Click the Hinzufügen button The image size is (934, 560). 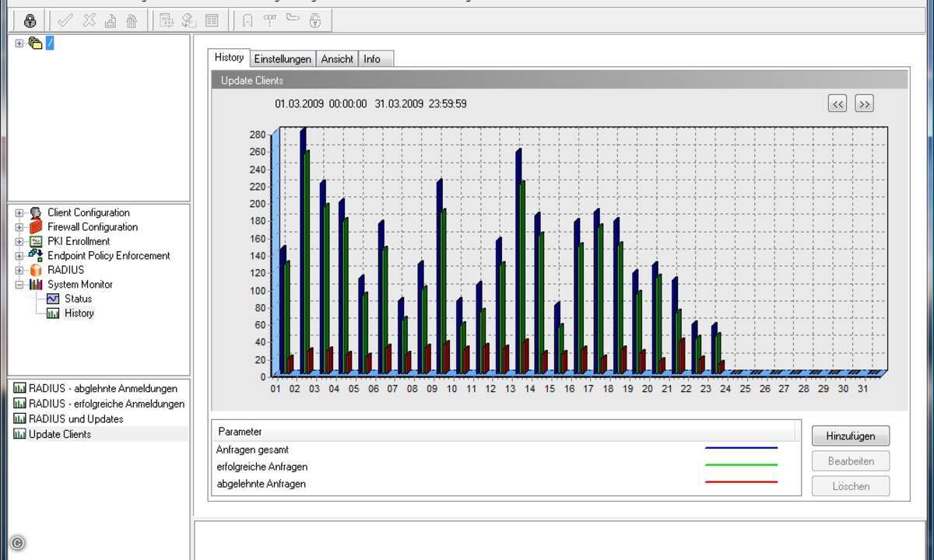pos(850,436)
